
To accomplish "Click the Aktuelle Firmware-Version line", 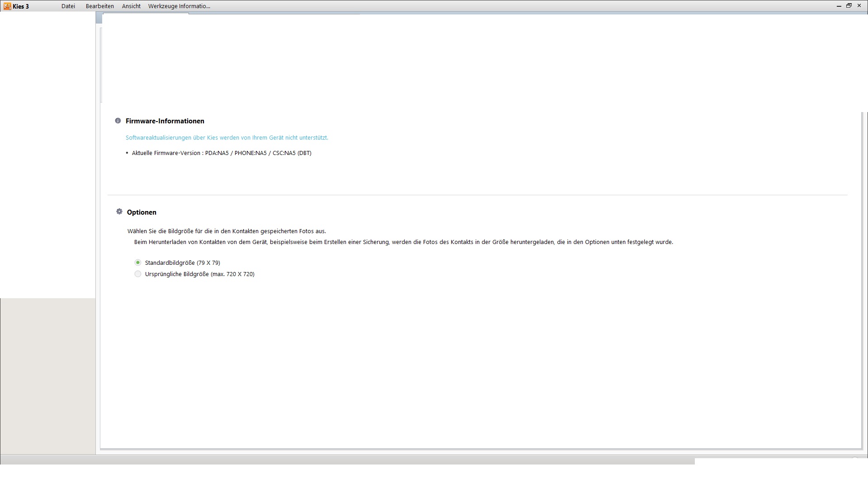I will (x=222, y=153).
